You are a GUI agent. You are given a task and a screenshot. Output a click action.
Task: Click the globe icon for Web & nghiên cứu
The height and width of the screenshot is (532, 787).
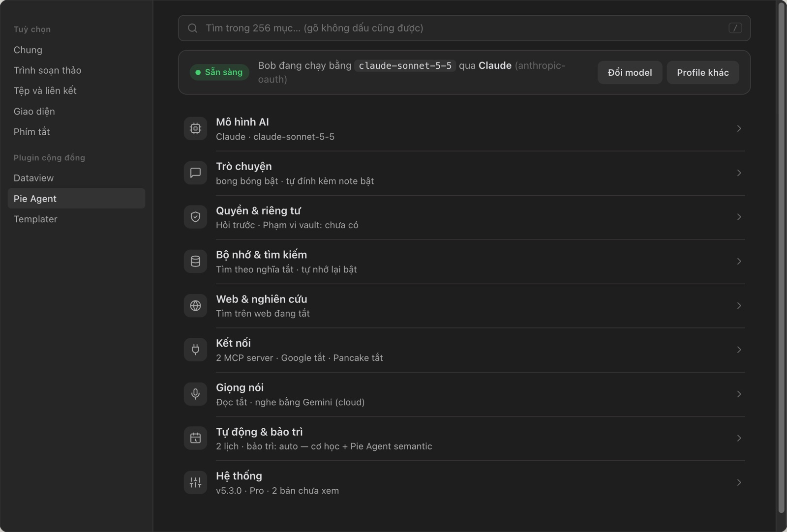point(195,305)
